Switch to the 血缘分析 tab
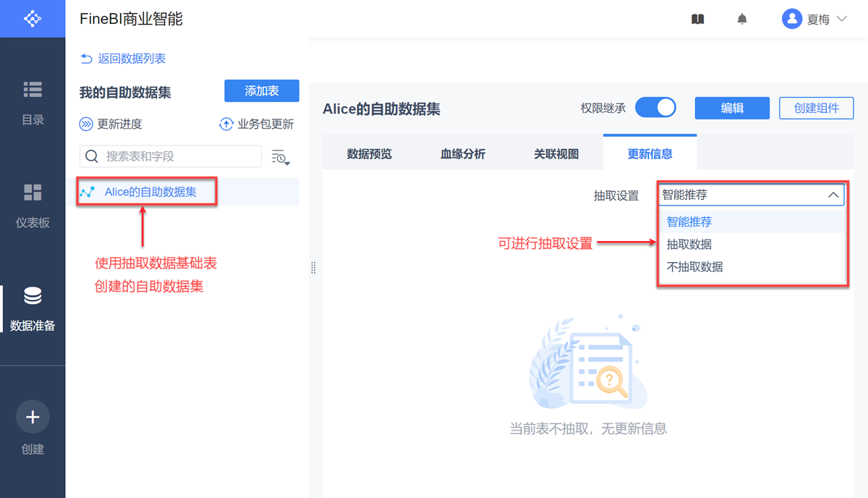The width and height of the screenshot is (868, 498). [463, 153]
